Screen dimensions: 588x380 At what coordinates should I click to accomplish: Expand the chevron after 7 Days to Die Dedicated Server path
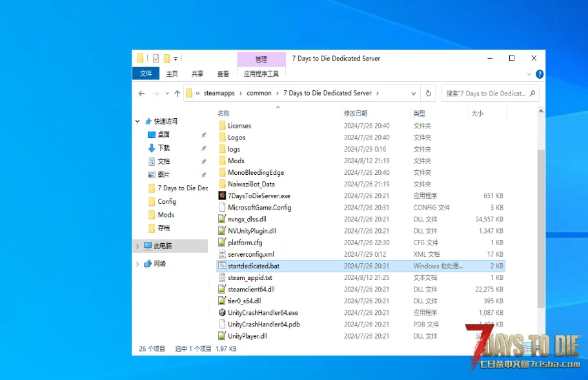tap(377, 94)
